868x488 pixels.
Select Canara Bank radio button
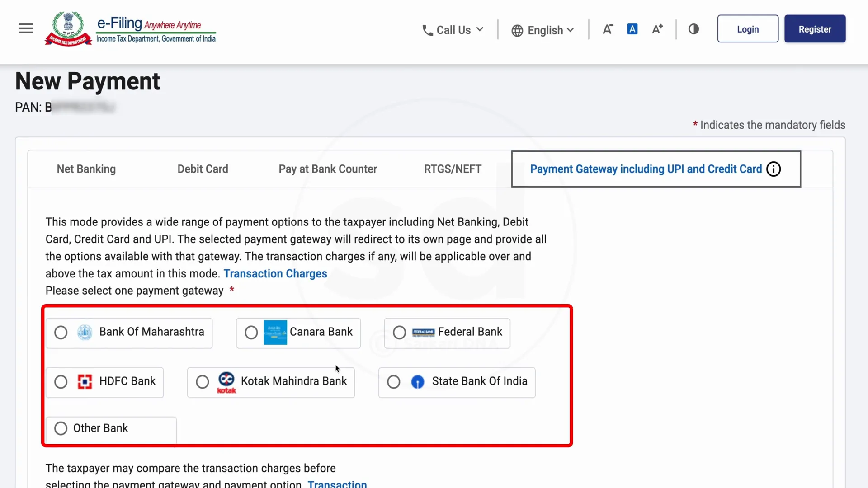click(251, 333)
